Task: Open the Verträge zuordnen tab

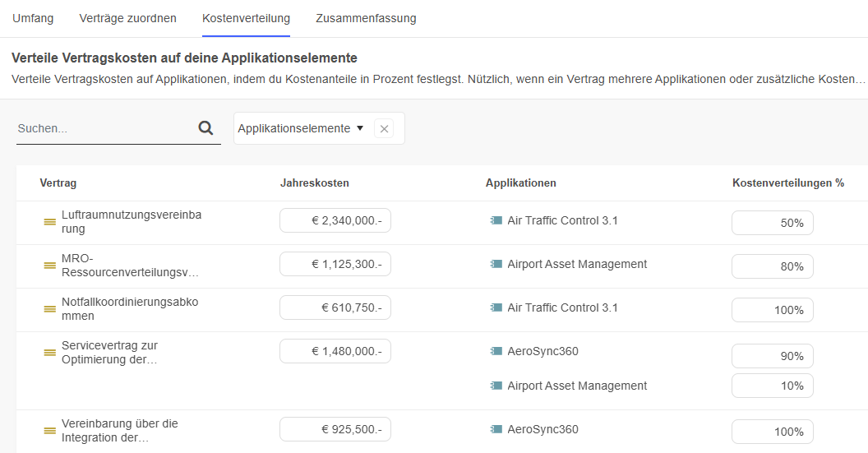Action: [x=127, y=18]
